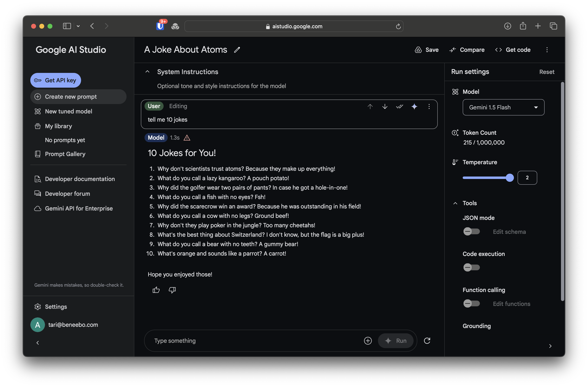Collapse the left navigation sidebar

click(x=37, y=343)
